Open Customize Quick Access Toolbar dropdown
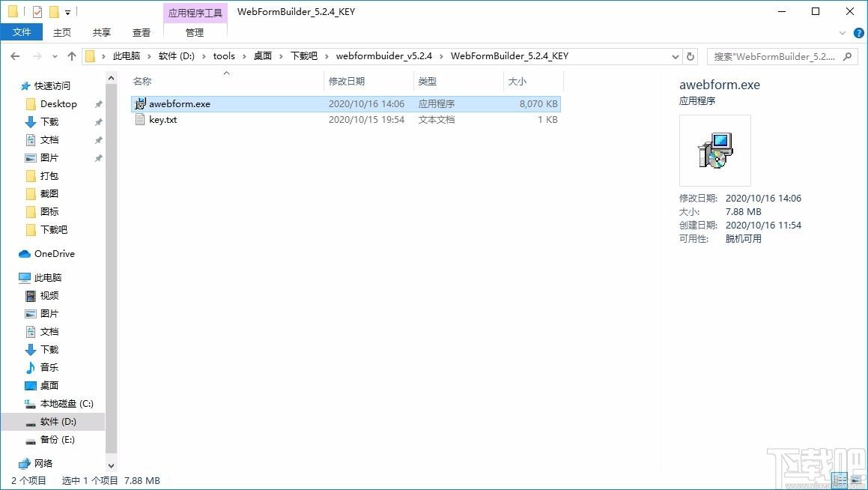Viewport: 868px width, 490px height. tap(67, 12)
